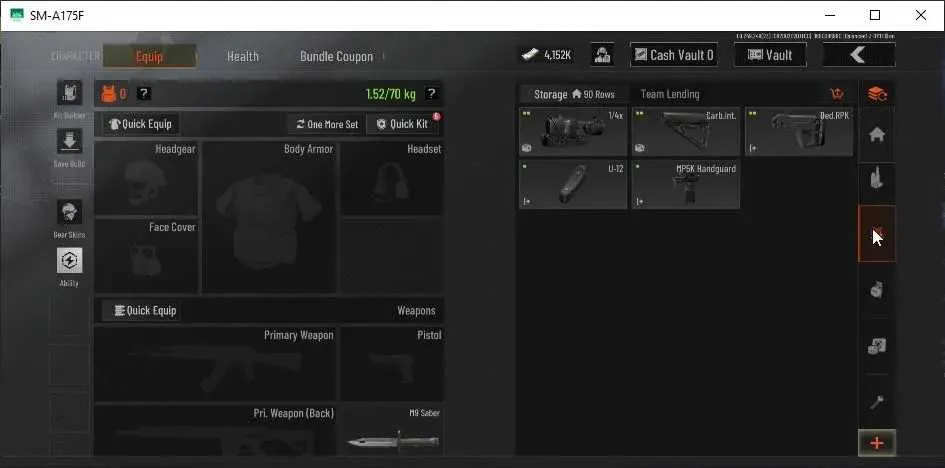945x468 pixels.
Task: Switch to the Team Lending tab
Action: pos(670,94)
